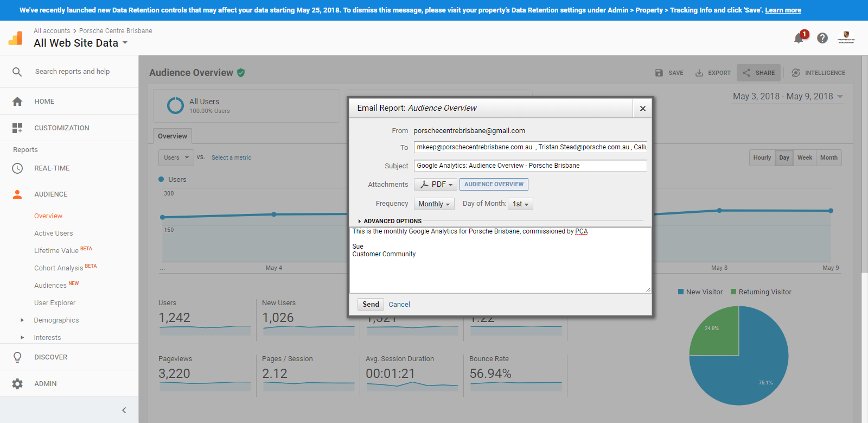Click the Learn more link in banner

pyautogui.click(x=783, y=10)
